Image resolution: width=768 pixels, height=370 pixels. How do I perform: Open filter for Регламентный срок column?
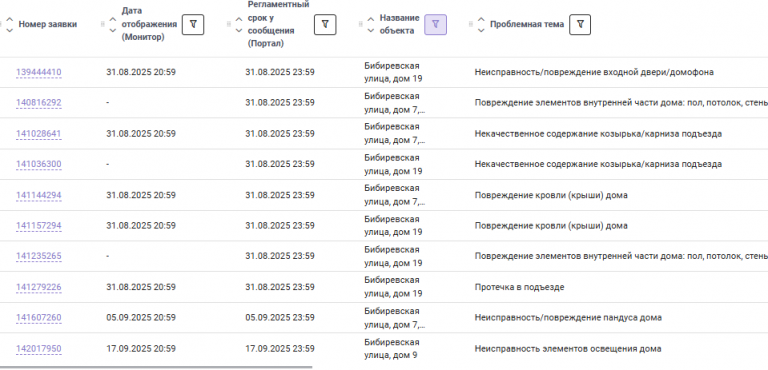325,25
